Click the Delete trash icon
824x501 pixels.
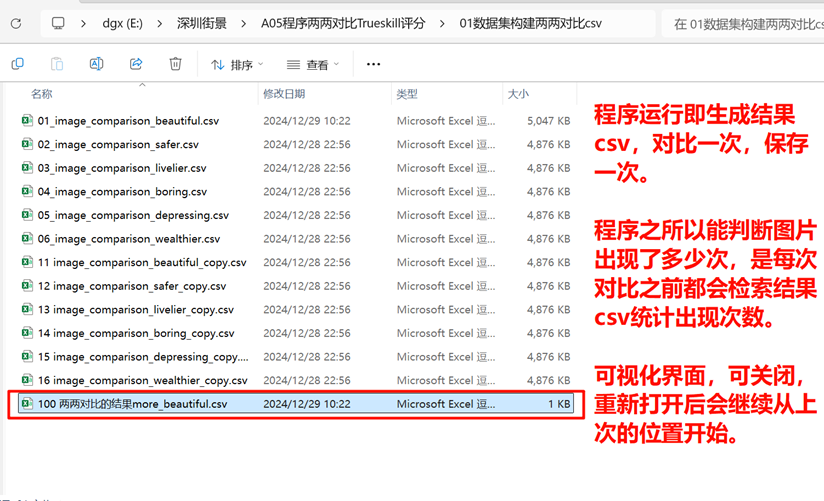176,64
